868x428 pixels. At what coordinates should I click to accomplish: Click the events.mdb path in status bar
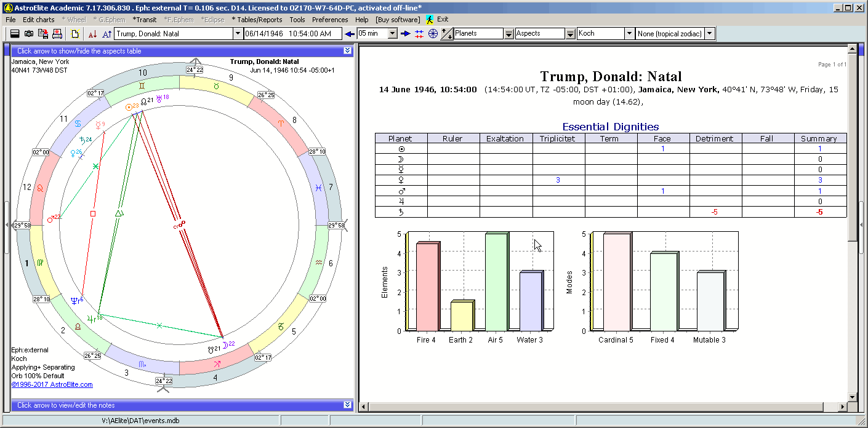pyautogui.click(x=140, y=421)
